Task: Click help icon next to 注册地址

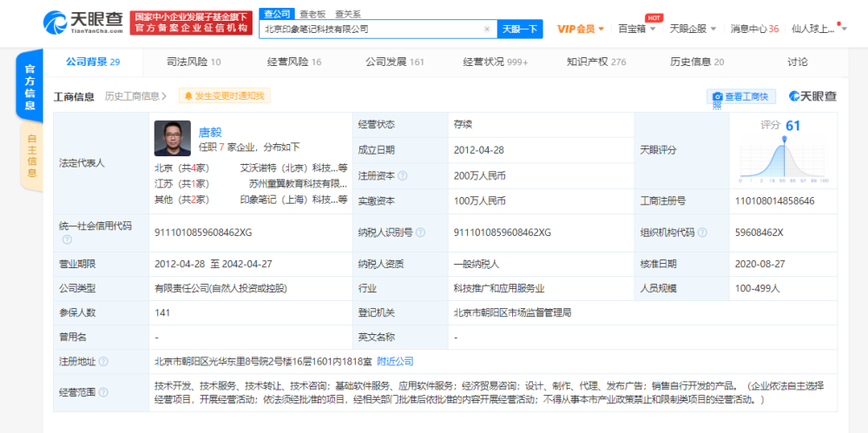Action: 103,362
